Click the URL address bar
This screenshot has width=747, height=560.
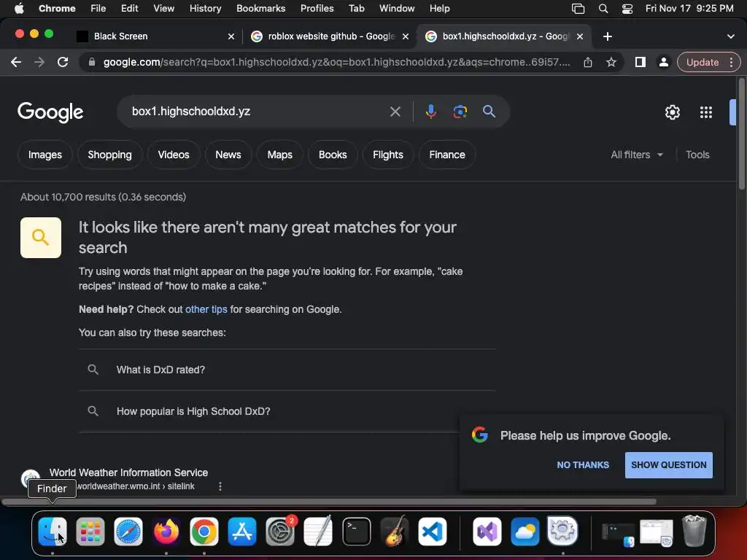click(x=336, y=63)
